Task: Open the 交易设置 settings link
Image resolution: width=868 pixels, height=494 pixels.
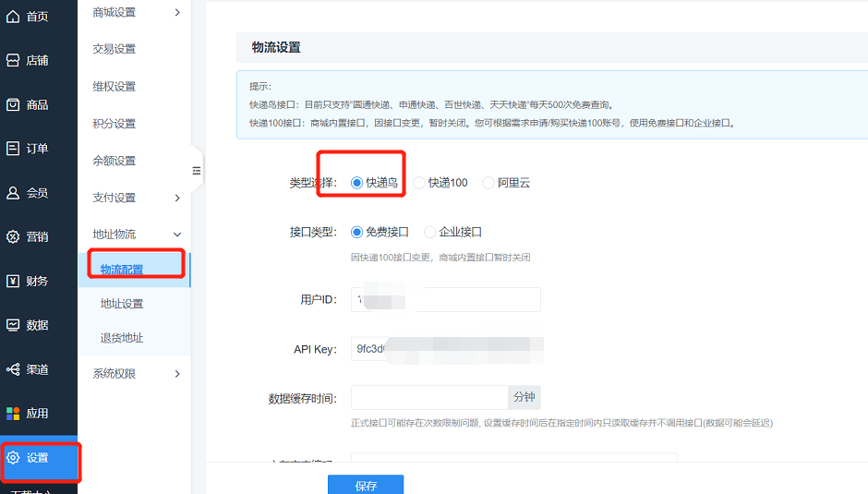Action: [115, 49]
